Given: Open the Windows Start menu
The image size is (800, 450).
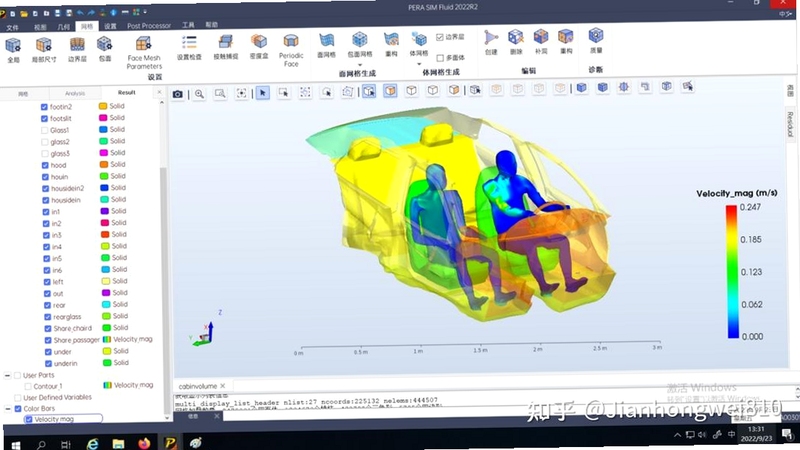Looking at the screenshot, I should (16, 445).
